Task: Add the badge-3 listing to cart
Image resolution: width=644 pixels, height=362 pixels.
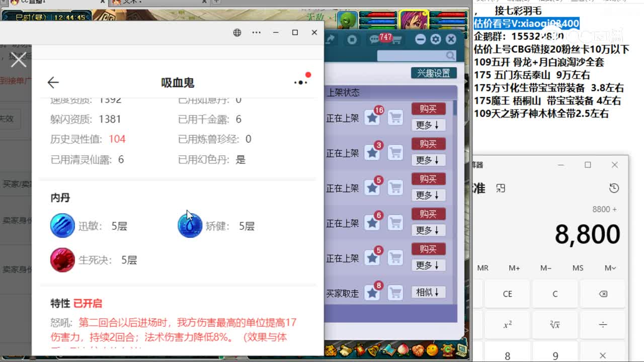Action: pyautogui.click(x=395, y=153)
